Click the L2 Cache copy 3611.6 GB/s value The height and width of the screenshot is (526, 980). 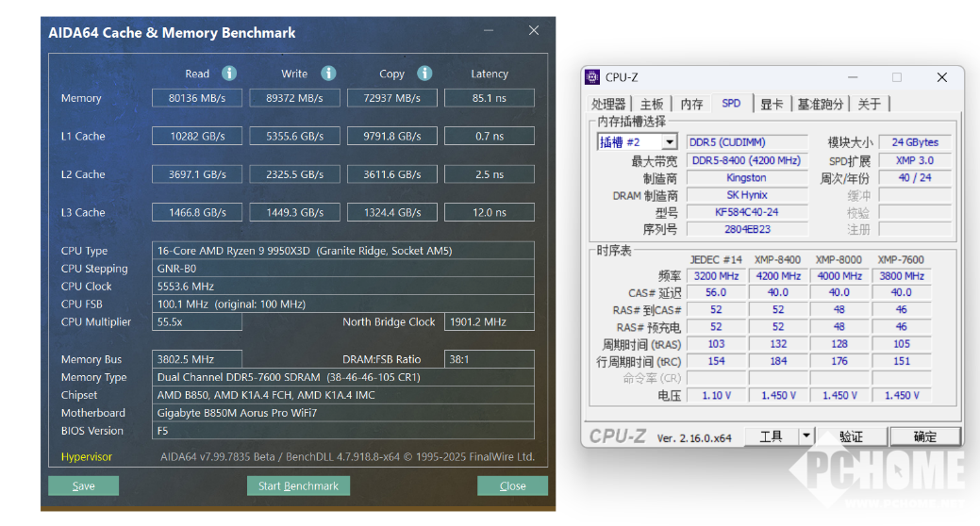[x=391, y=174]
